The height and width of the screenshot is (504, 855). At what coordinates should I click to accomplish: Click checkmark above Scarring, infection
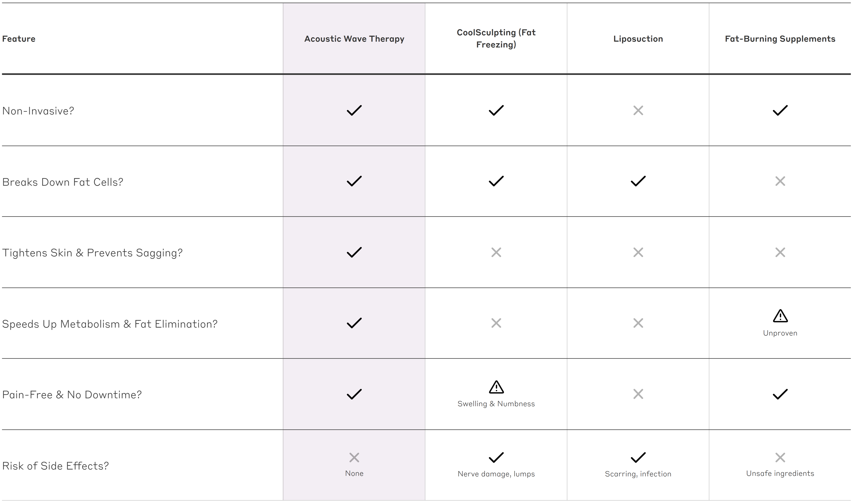point(638,457)
